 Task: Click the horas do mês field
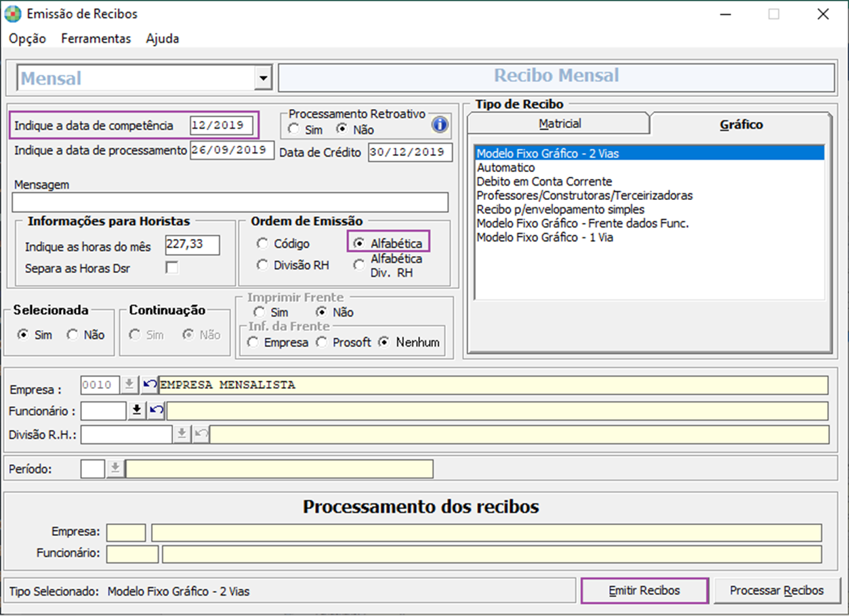192,245
